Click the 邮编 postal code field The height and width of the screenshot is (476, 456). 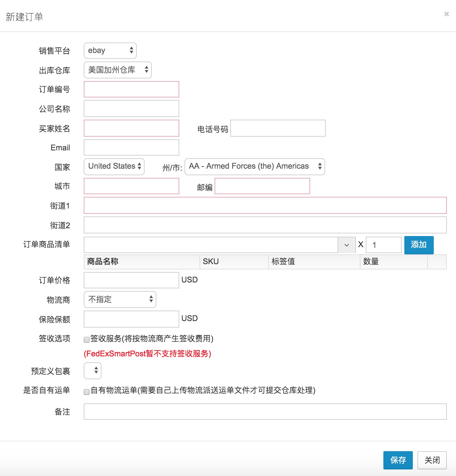pos(262,186)
